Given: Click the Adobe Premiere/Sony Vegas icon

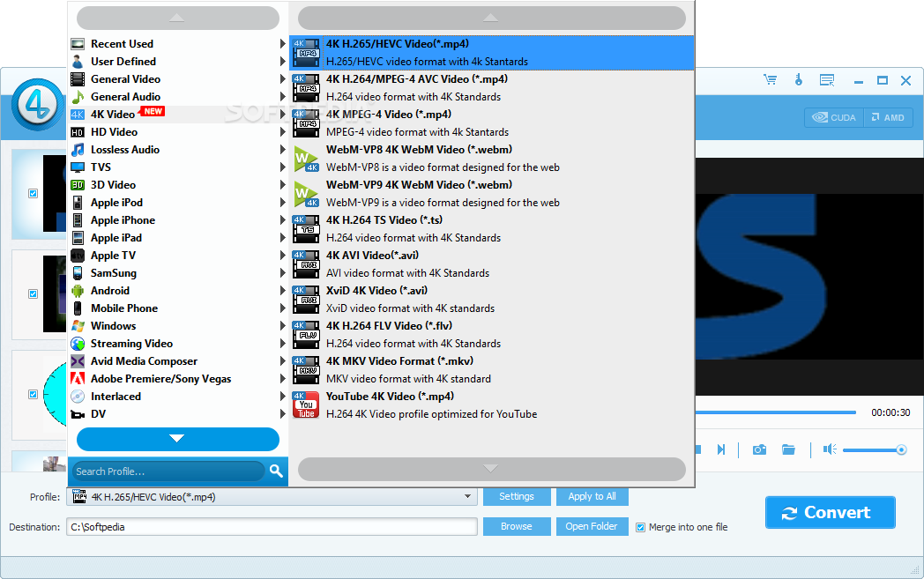Looking at the screenshot, I should (x=78, y=379).
